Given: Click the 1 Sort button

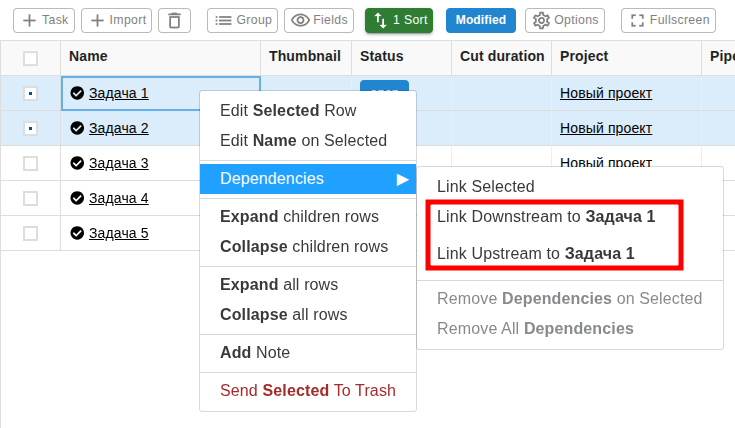Looking at the screenshot, I should pos(399,20).
